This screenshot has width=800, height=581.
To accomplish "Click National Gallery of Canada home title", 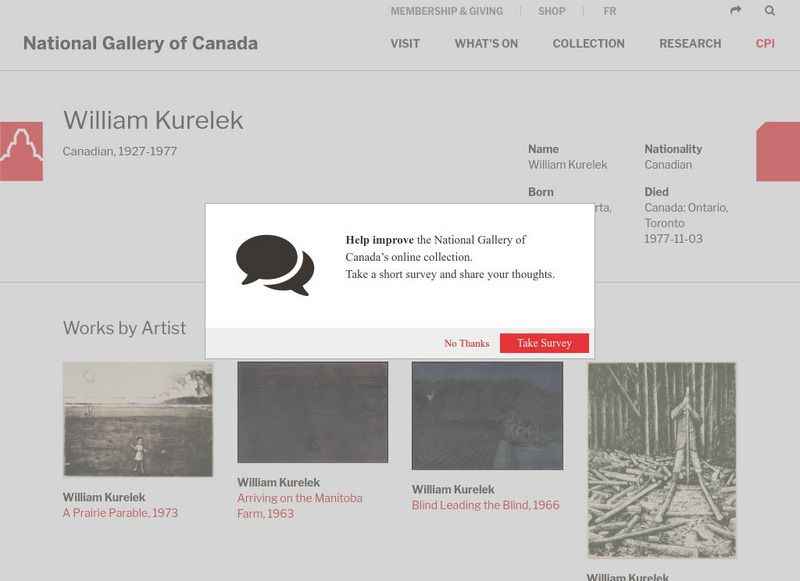I will tap(140, 44).
